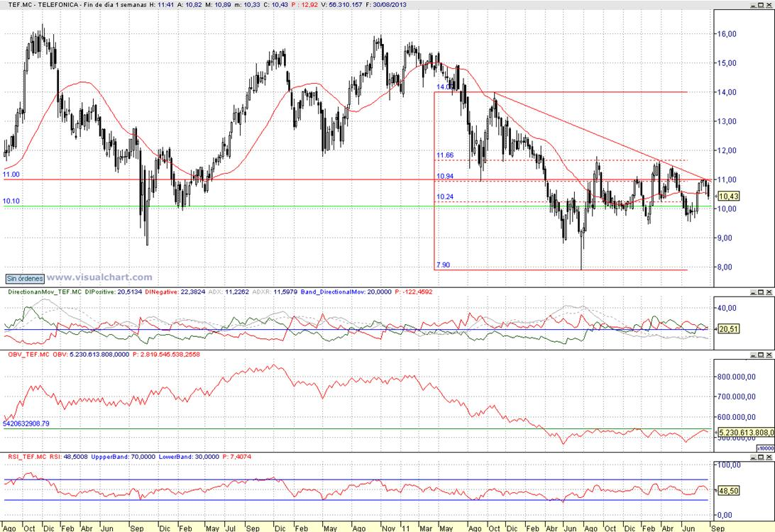The height and width of the screenshot is (532, 775).
Task: Close the OBV indicator panel
Action: tap(769, 355)
